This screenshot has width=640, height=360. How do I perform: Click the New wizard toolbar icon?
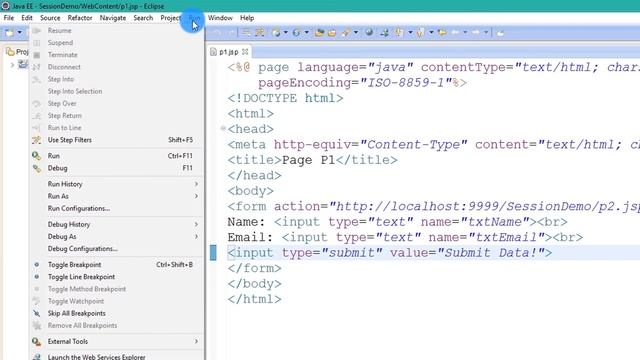[x=9, y=32]
